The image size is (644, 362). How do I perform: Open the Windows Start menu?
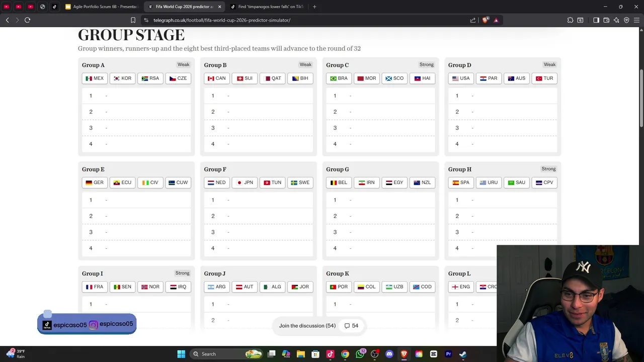181,354
